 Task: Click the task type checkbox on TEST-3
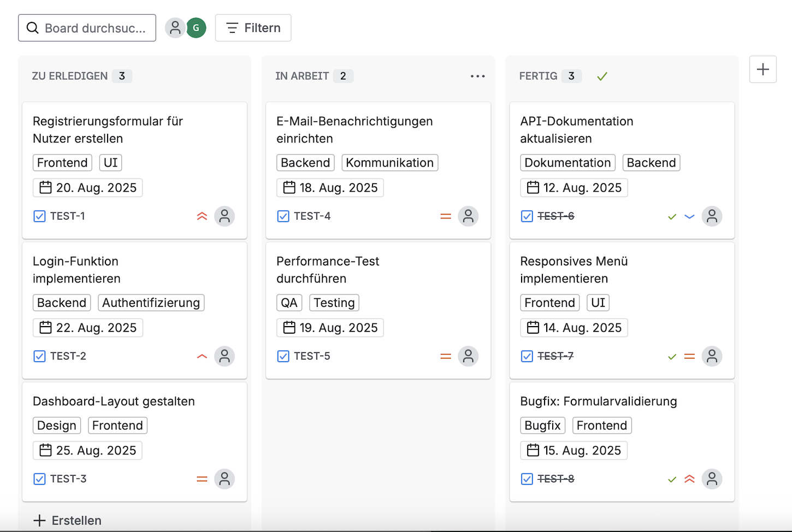tap(39, 479)
